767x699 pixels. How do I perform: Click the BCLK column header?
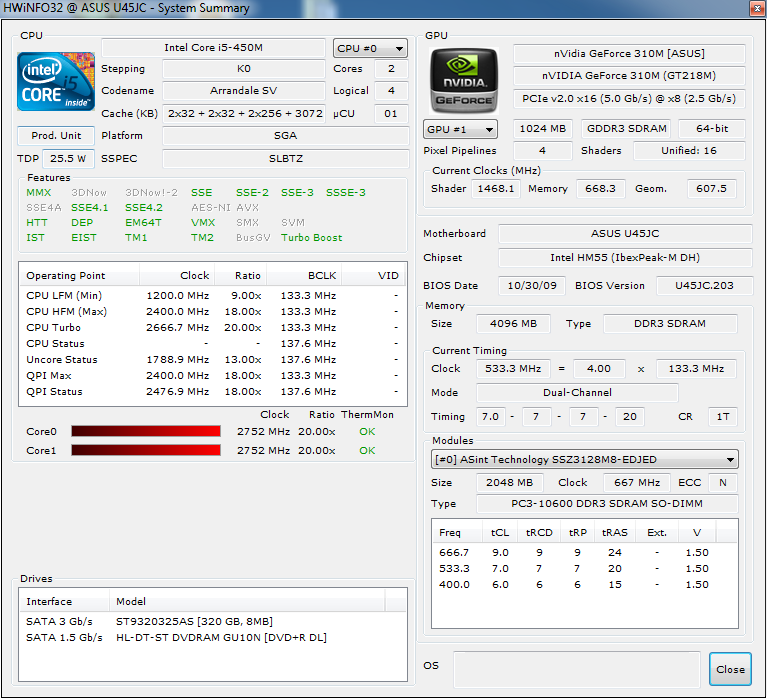[304, 275]
